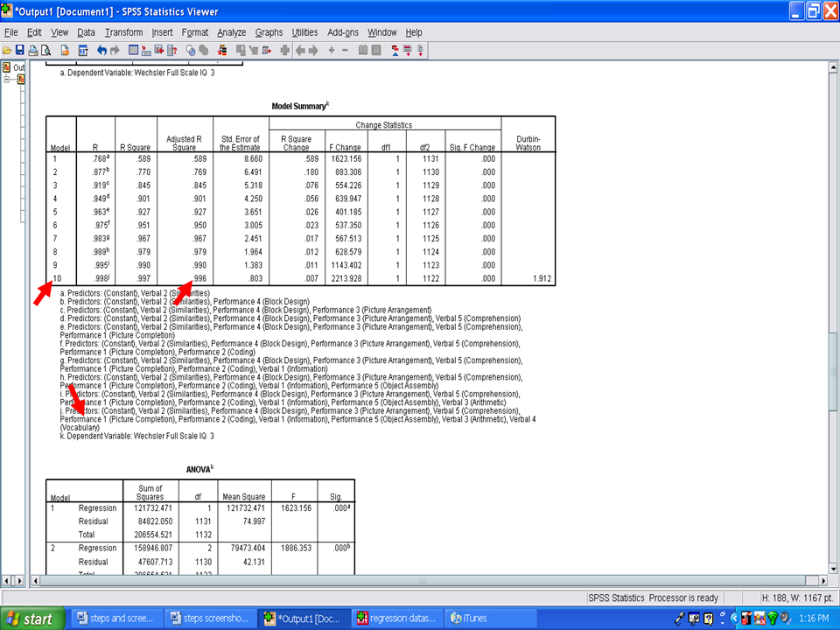Click the blue Undo arrow icon
The image size is (840, 630).
coord(102,50)
